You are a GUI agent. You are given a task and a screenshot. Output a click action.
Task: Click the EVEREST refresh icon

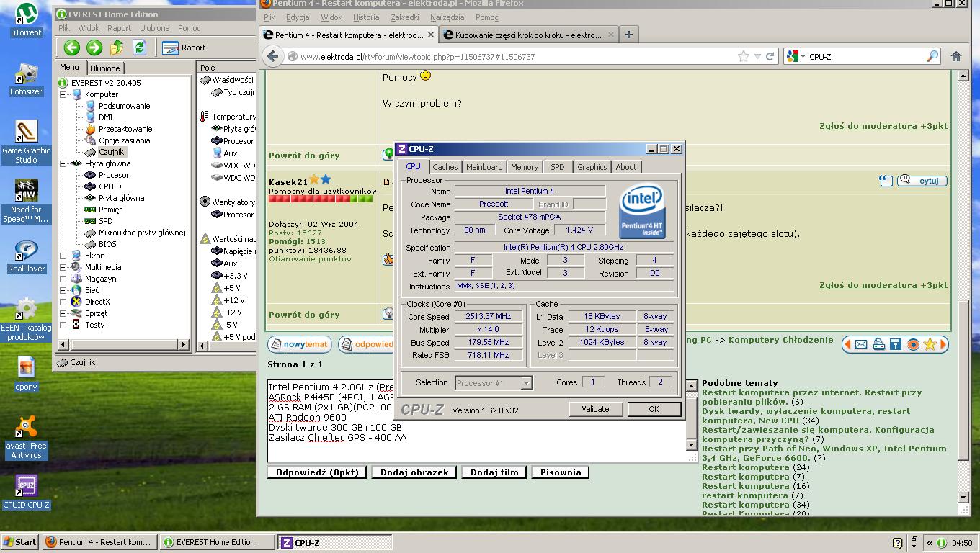point(139,48)
